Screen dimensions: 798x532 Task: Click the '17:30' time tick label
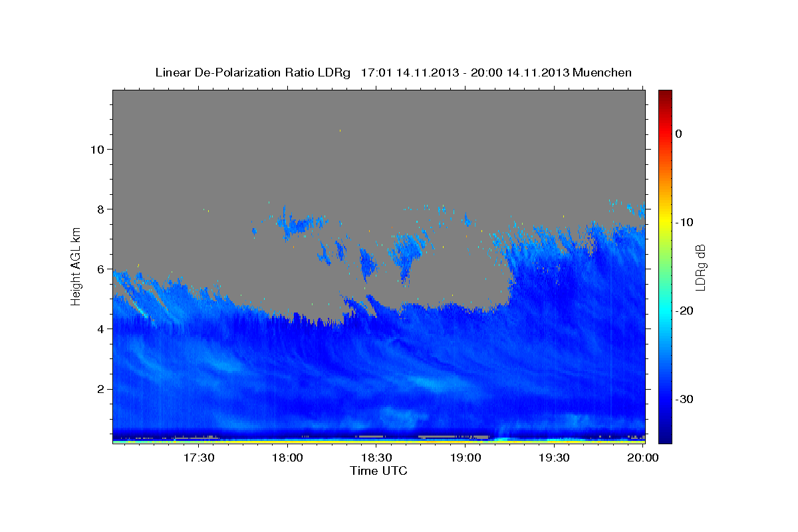199,458
